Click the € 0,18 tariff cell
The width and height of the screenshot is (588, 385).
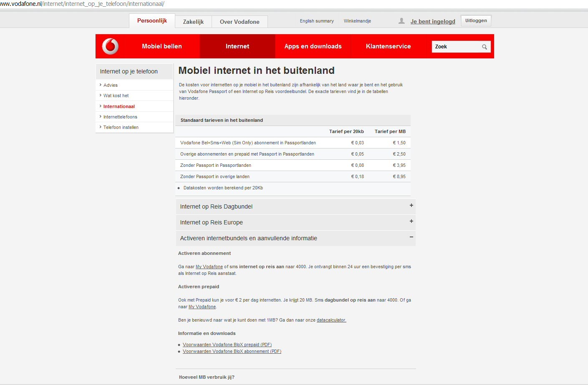point(357,176)
